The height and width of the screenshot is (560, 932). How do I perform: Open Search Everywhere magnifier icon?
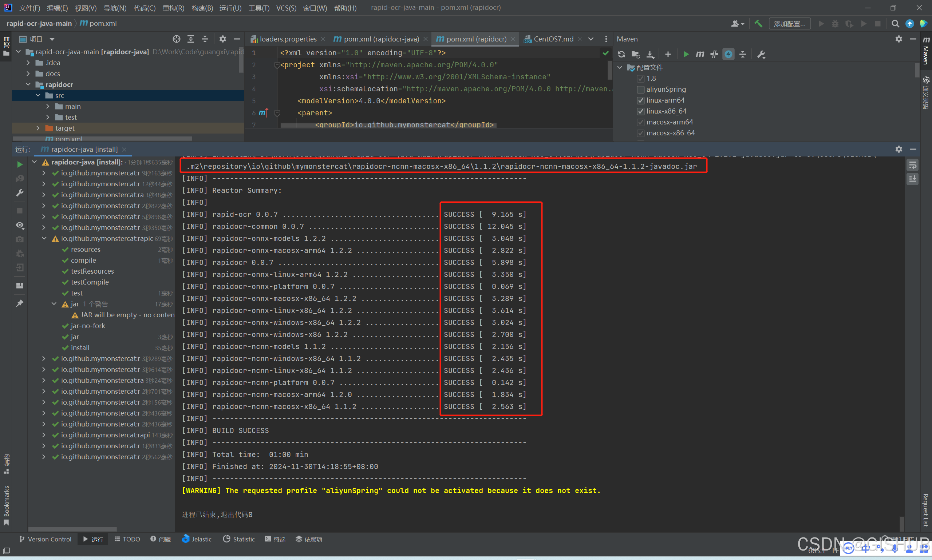(x=895, y=23)
